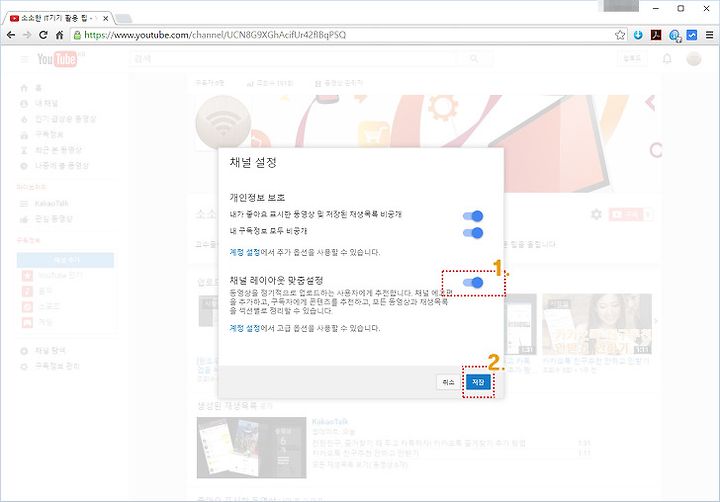Open the KakaoTalk playlist title link
Viewport: 720px width, 502px height.
tap(330, 422)
